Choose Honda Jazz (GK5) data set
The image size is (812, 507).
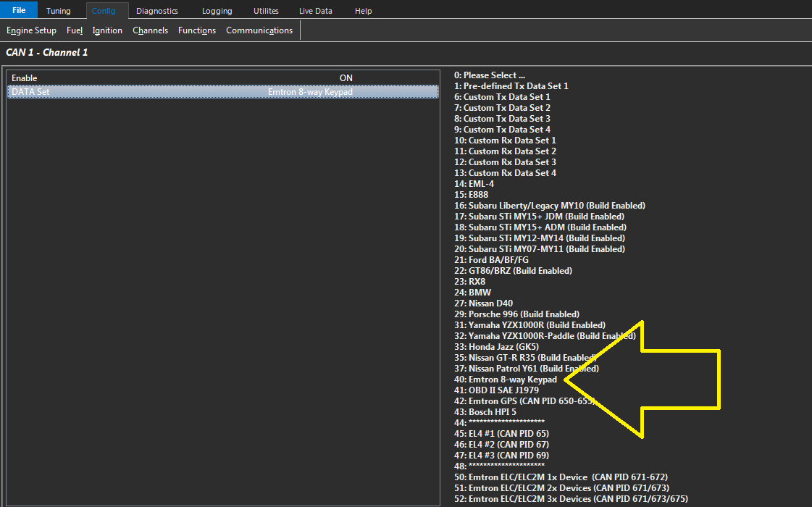pos(496,347)
